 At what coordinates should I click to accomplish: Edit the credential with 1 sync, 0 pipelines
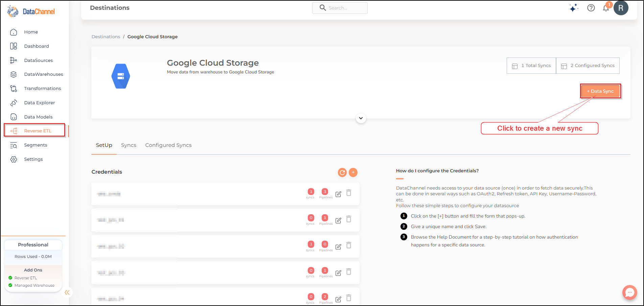click(x=338, y=247)
